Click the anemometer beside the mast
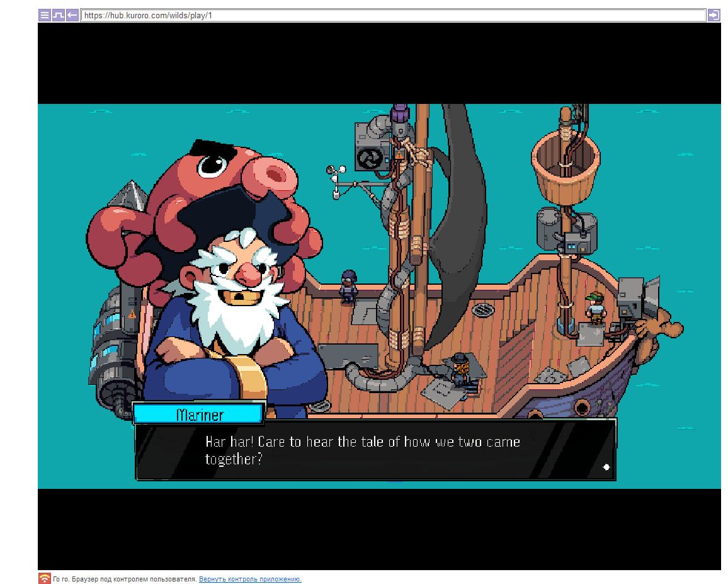This screenshot has height=584, width=728. (336, 181)
